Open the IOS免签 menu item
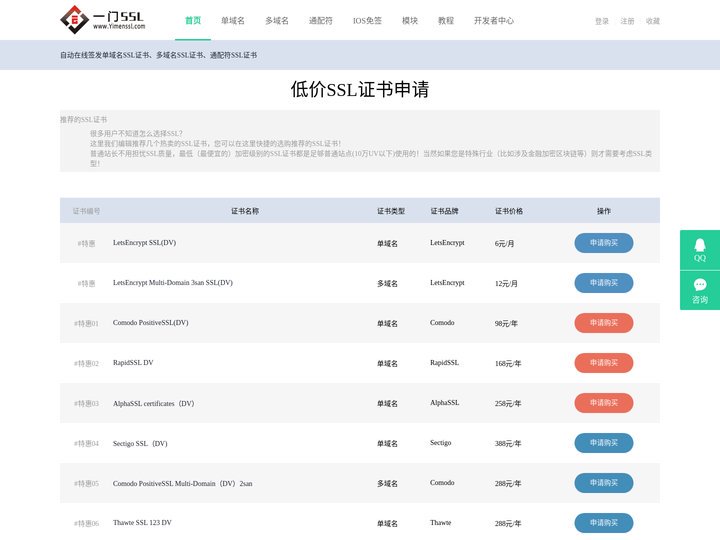This screenshot has width=720, height=540. 367,21
